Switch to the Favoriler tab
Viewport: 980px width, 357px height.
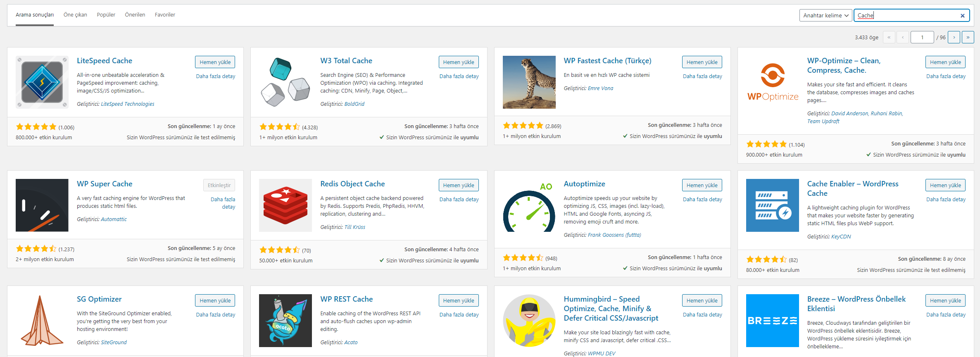[165, 15]
